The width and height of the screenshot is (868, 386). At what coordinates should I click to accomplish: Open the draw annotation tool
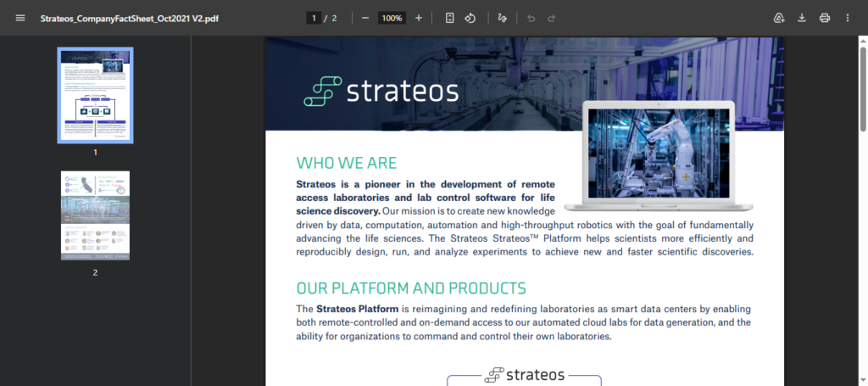click(502, 18)
